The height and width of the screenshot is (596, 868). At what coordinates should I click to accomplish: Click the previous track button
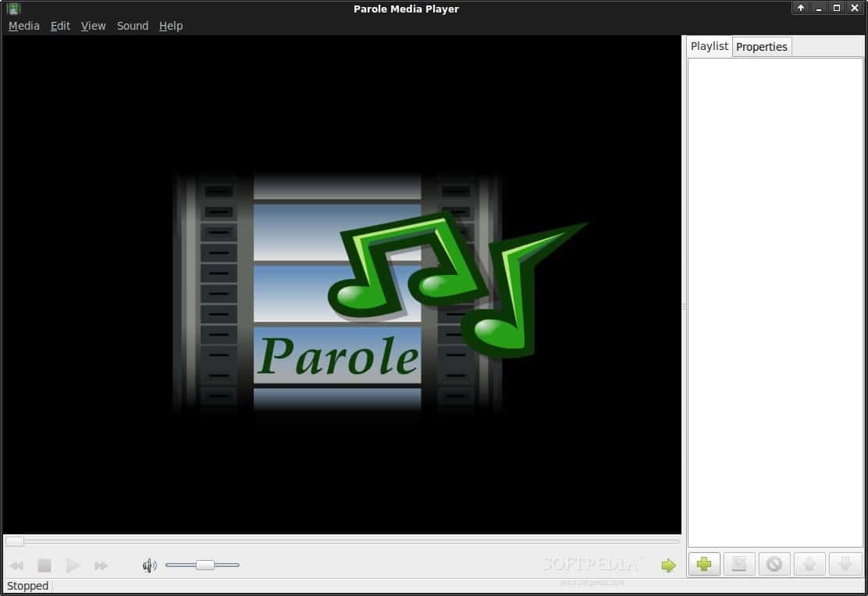[16, 566]
